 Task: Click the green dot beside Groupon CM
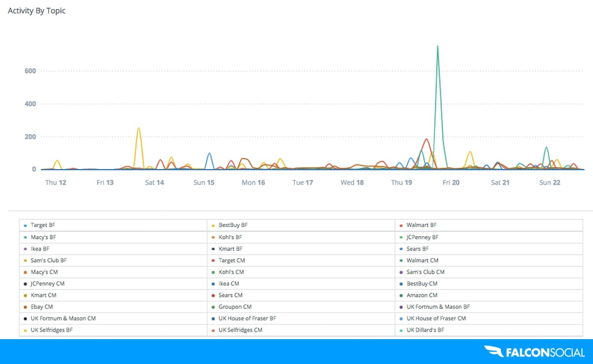click(x=213, y=307)
